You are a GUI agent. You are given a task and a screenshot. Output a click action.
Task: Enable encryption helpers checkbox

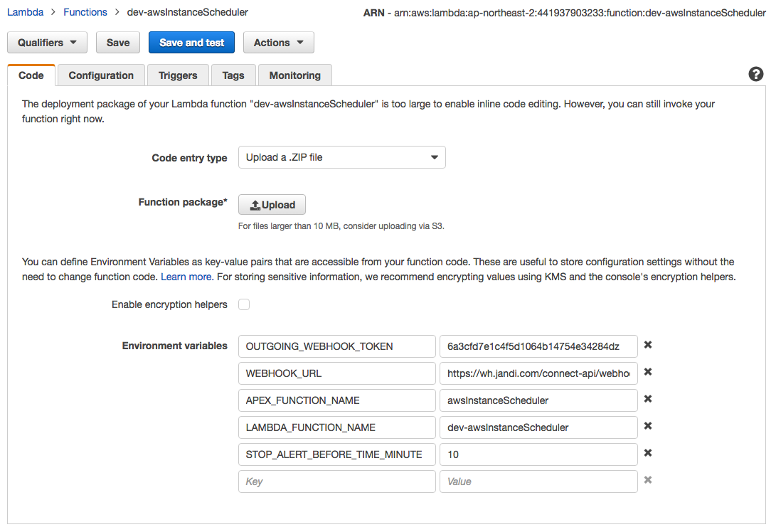click(244, 304)
